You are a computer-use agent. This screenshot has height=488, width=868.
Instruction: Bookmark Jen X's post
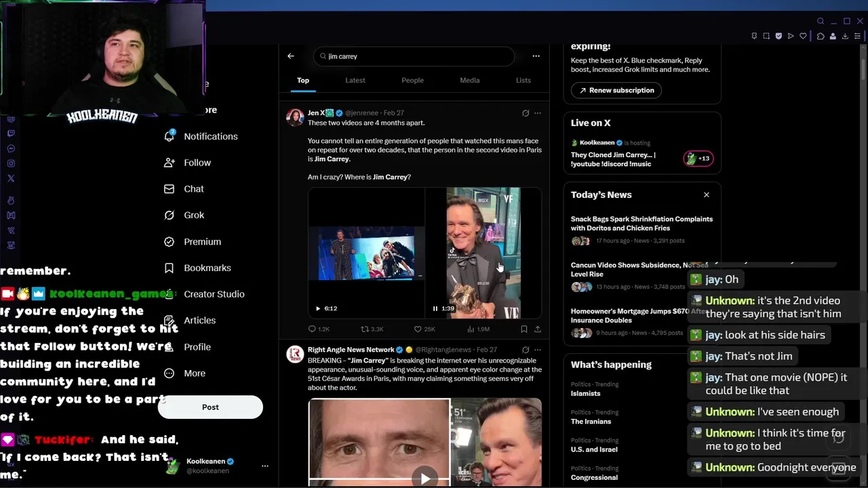coord(524,329)
